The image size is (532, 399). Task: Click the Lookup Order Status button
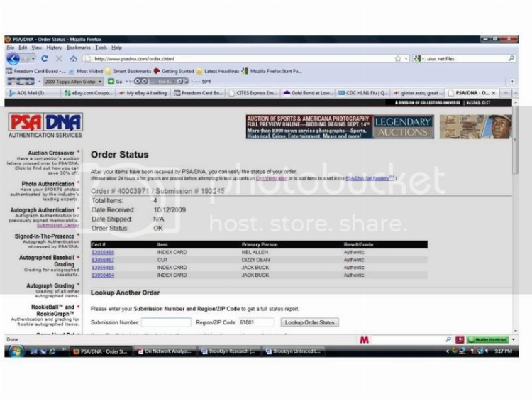click(309, 322)
